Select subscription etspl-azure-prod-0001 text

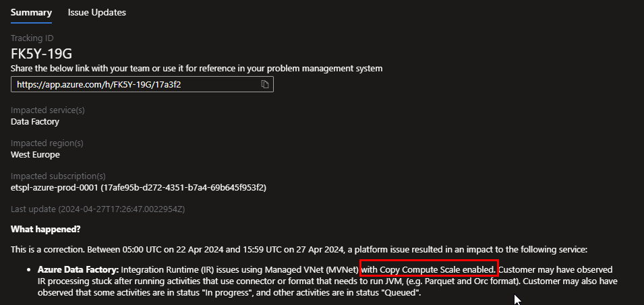[138, 188]
